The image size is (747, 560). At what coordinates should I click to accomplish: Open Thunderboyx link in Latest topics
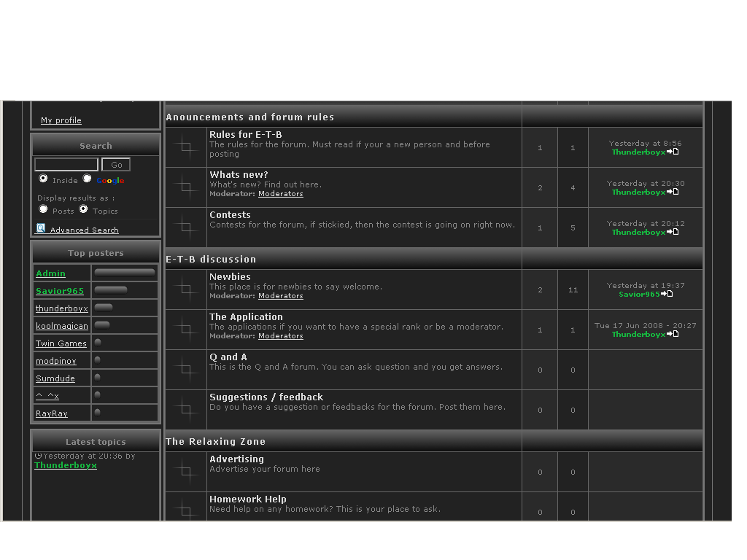pos(65,465)
